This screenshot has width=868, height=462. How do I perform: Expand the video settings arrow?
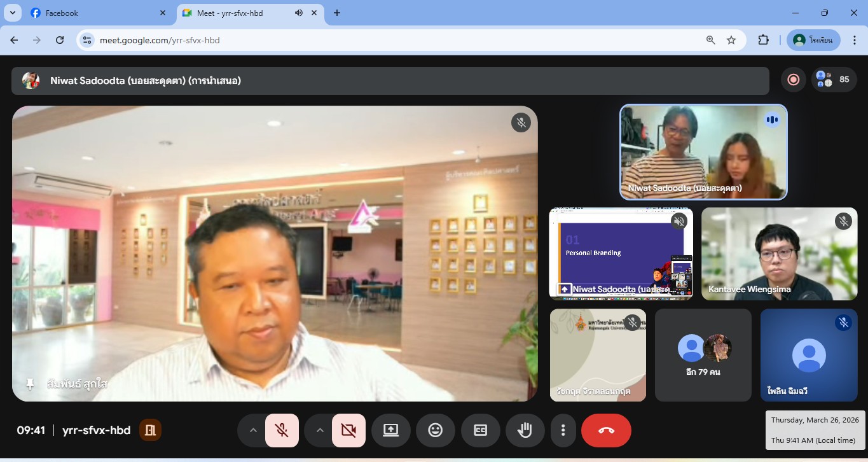point(320,430)
